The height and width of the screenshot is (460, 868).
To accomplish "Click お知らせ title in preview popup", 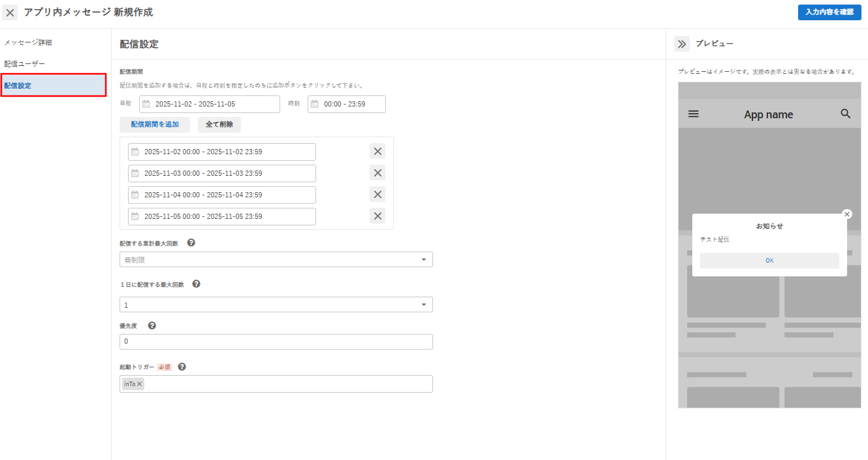I will click(769, 226).
